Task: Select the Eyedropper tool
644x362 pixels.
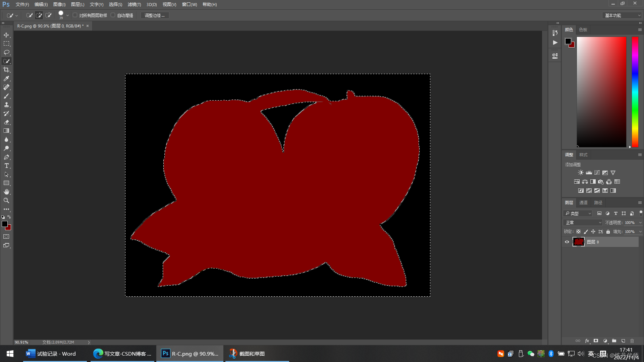Action: 6,78
